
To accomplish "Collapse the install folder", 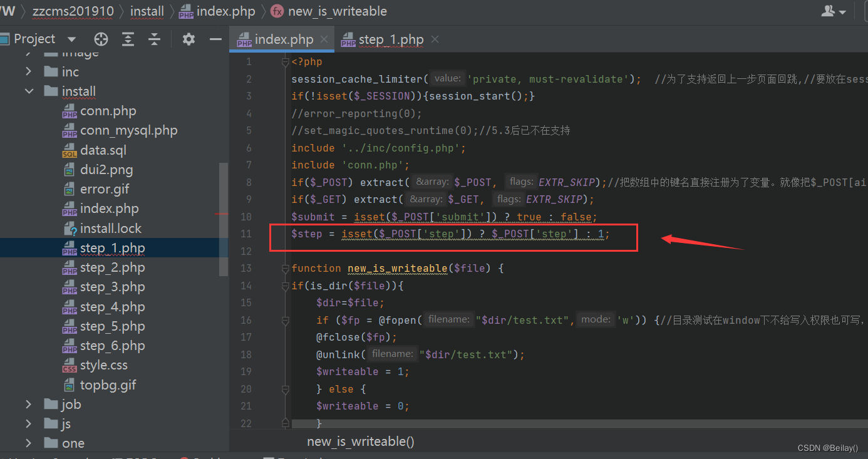I will pos(29,91).
